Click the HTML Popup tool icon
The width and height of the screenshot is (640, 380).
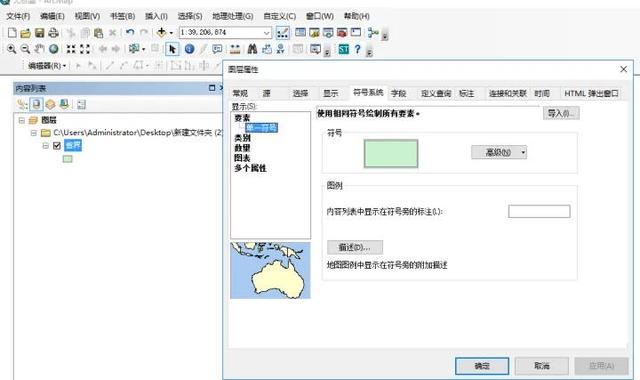(x=217, y=49)
